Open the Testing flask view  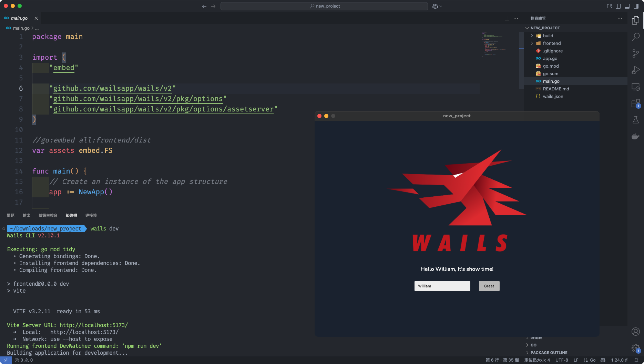point(636,120)
